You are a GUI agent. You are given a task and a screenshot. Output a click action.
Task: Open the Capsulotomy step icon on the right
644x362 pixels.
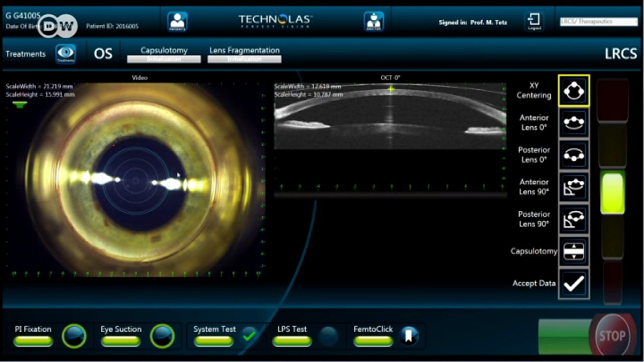(x=574, y=251)
